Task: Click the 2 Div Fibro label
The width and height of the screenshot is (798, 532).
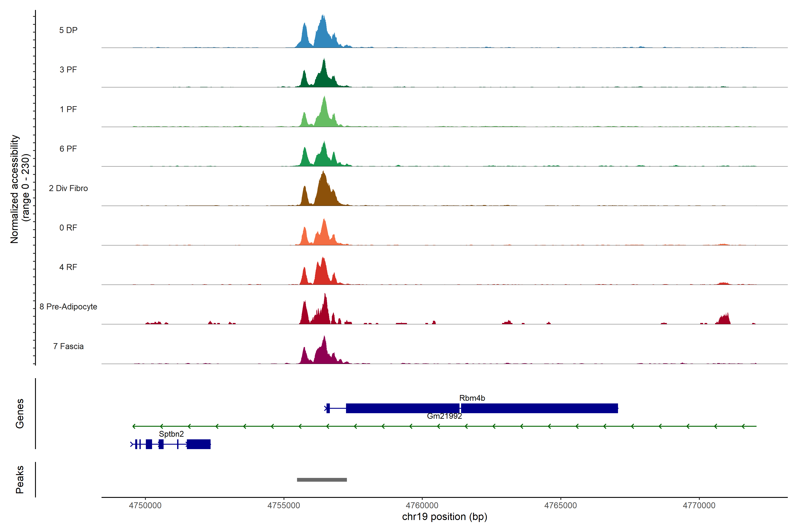Action: tap(68, 188)
